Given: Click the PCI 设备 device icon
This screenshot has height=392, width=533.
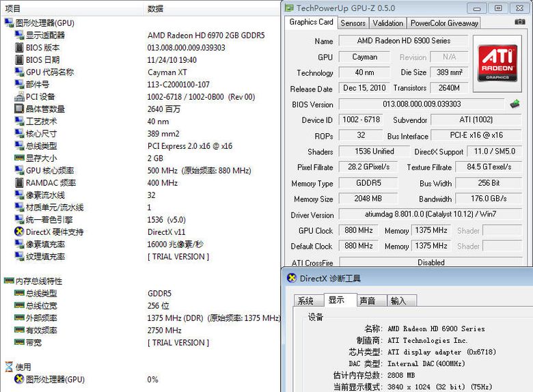Looking at the screenshot, I should pos(19,97).
